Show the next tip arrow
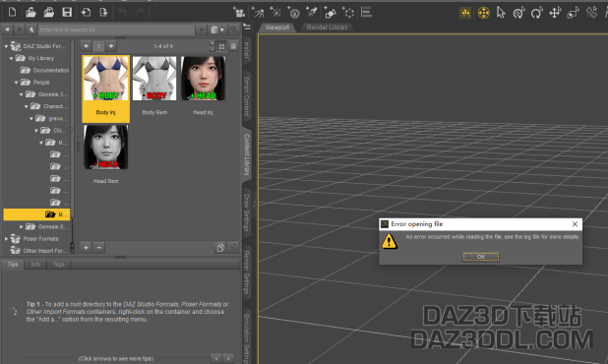The image size is (608, 364). pyautogui.click(x=228, y=358)
